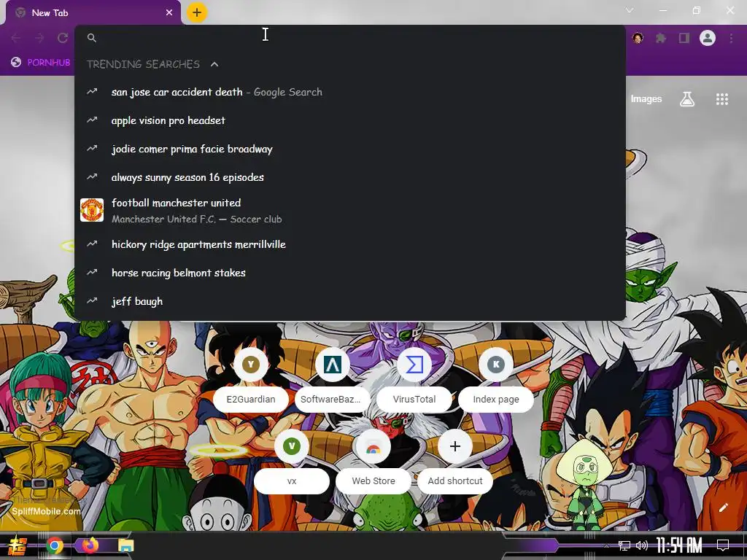Viewport: 747px width, 560px height.
Task: Open the Web Store shortcut icon
Action: click(373, 446)
